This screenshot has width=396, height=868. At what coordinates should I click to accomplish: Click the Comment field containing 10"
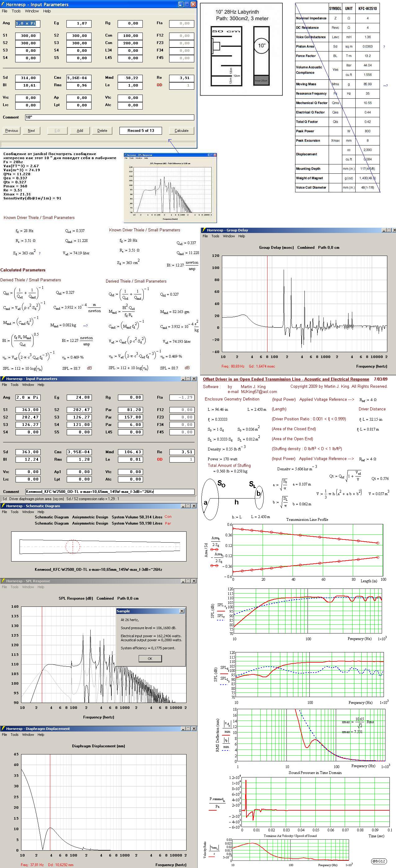tap(110, 117)
